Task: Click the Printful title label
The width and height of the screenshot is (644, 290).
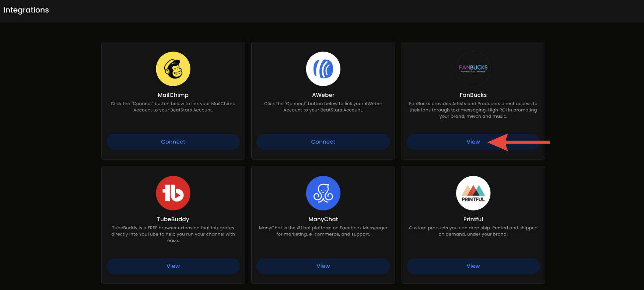Action: pos(473,219)
